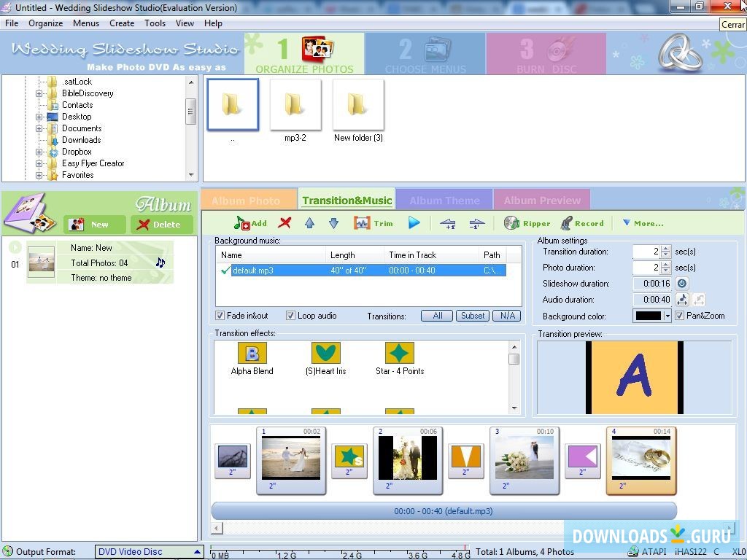Expand the Desktop tree node
This screenshot has height=560, width=747.
coord(39,117)
